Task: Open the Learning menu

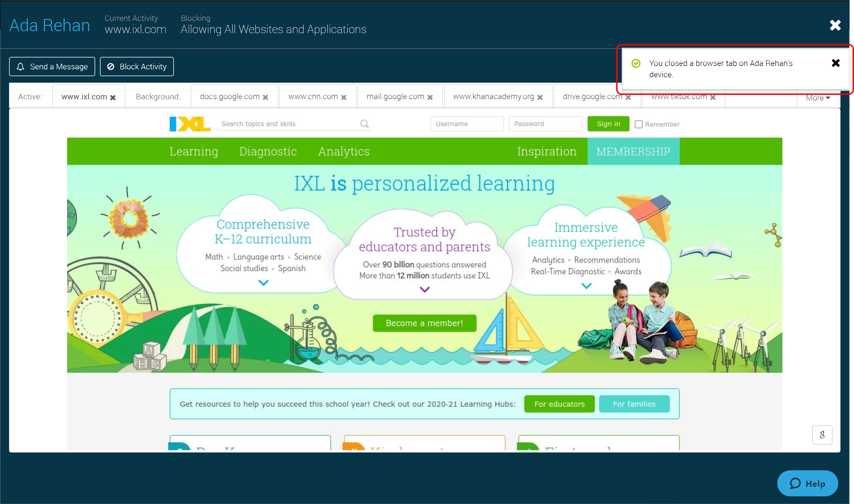Action: click(x=194, y=152)
